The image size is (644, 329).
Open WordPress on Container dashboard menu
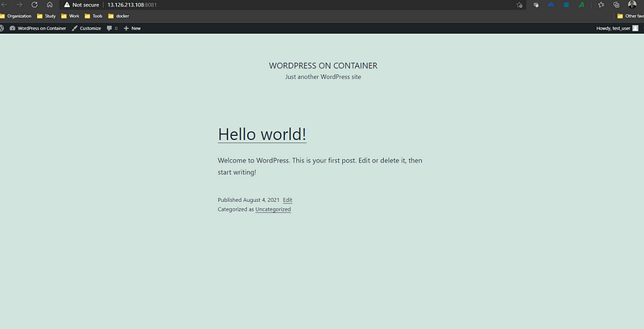point(38,28)
